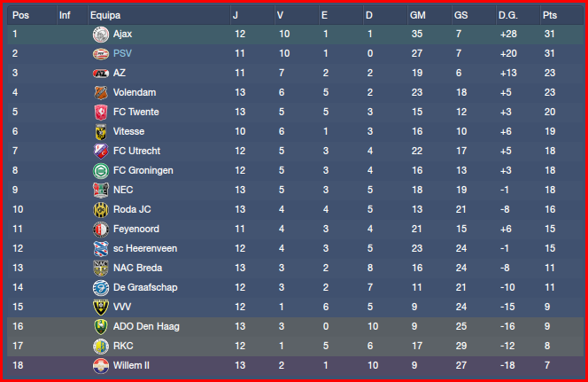The image size is (588, 382).
Task: Click the Inf column header
Action: pyautogui.click(x=65, y=15)
